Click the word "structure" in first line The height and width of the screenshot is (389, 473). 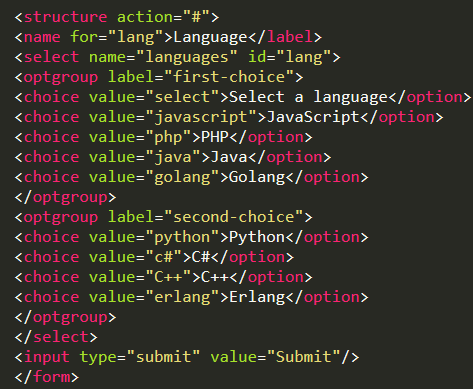[x=65, y=17]
